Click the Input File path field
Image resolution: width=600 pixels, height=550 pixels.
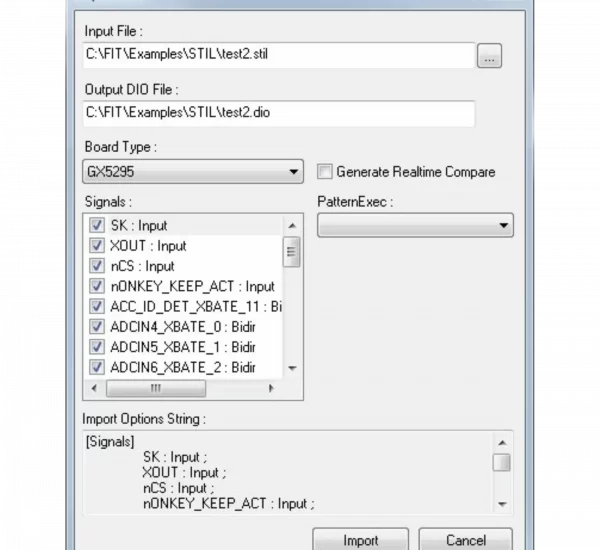[x=278, y=55]
